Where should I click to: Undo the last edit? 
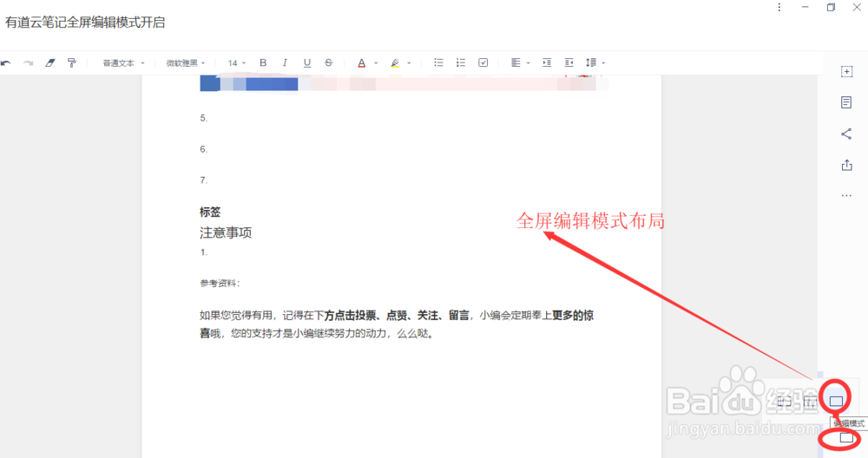pyautogui.click(x=5, y=63)
